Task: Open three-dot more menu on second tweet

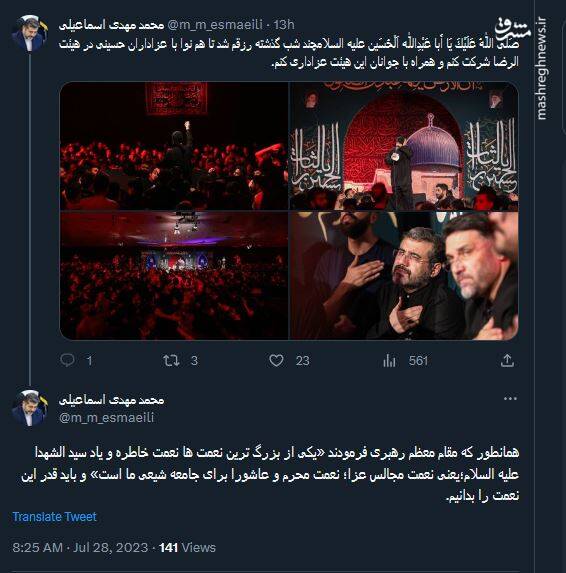Action: click(x=510, y=398)
